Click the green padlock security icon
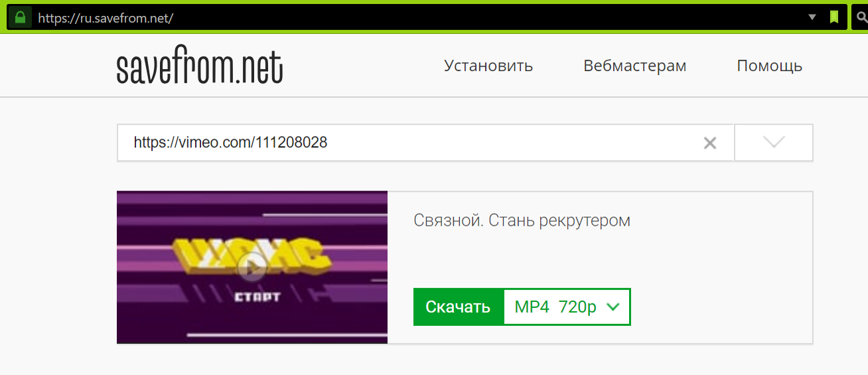Image resolution: width=868 pixels, height=375 pixels. 20,18
